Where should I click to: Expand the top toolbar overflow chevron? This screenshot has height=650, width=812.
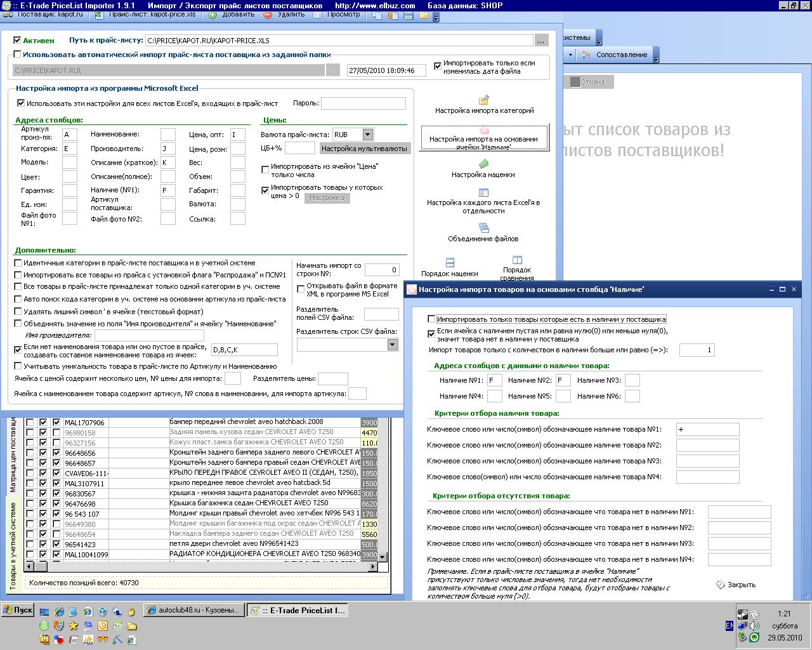pos(436,18)
